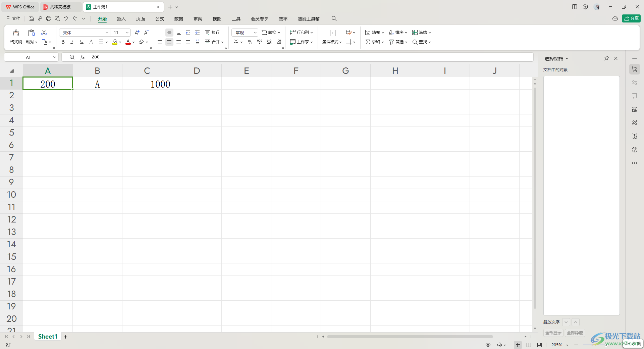Close the selection pane
Image resolution: width=644 pixels, height=349 pixels.
616,58
